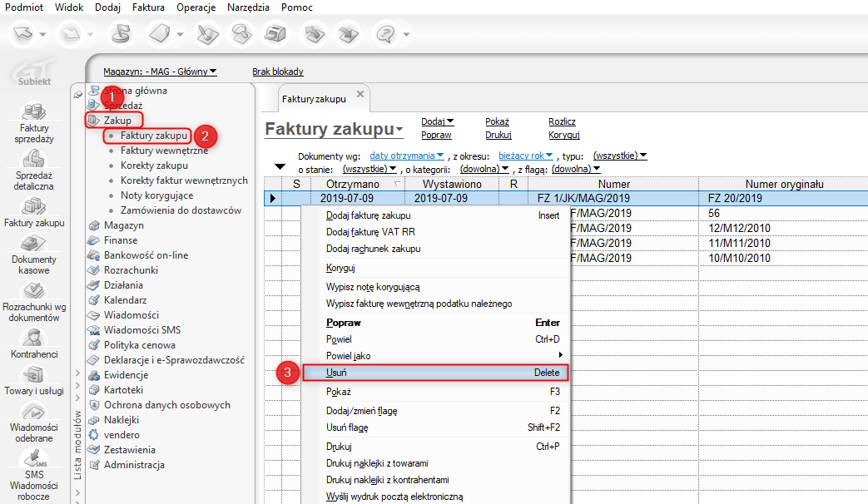Close the Faktury zakupu tab
Viewport: 868px width, 504px height.
360,95
